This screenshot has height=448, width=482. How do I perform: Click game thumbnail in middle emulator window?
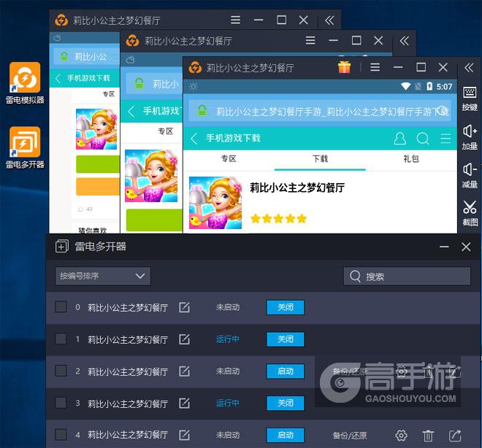pos(151,176)
